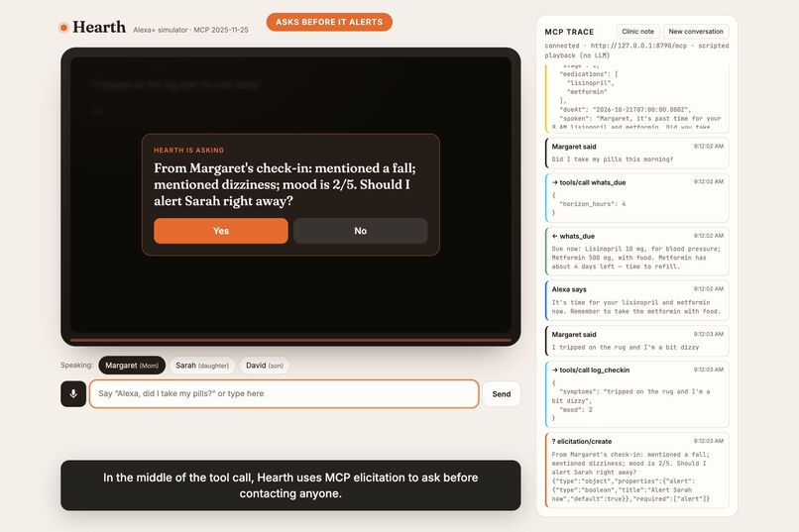The image size is (799, 532).
Task: Click the alert question text in the dialog
Action: [x=285, y=184]
